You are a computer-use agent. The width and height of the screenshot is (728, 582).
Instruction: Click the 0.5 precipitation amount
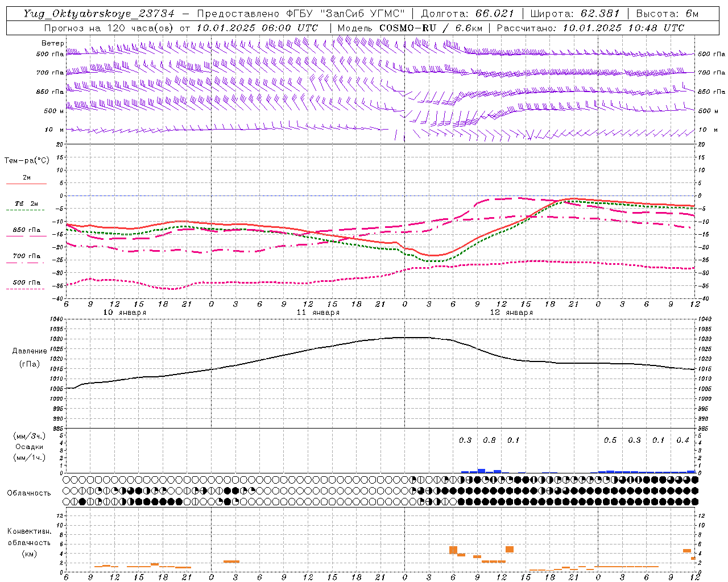(x=610, y=440)
